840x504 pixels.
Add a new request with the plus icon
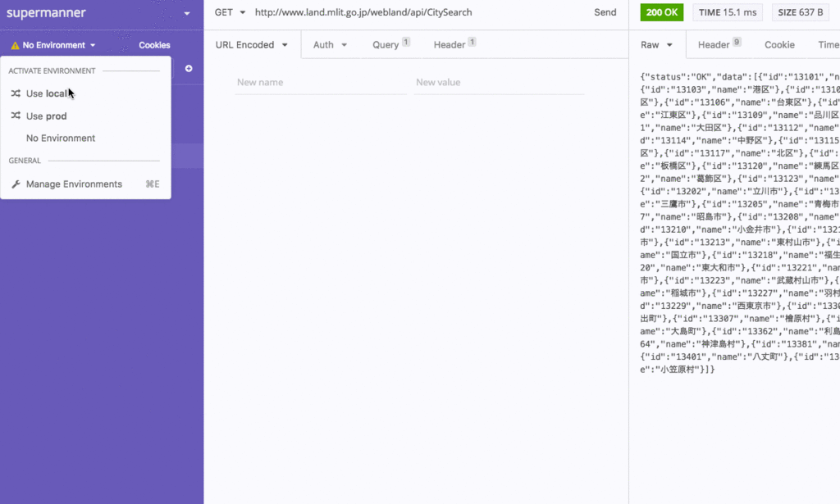coord(189,69)
